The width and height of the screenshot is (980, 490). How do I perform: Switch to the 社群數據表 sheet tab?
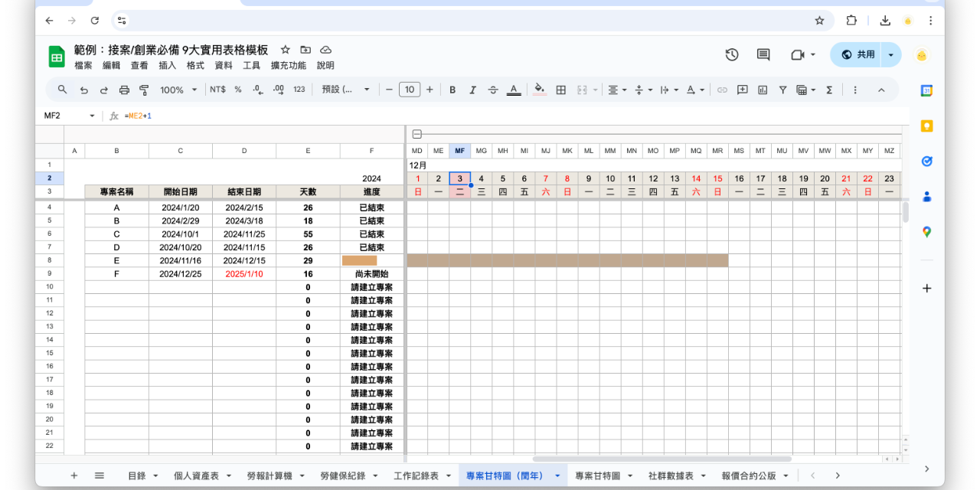(x=671, y=475)
